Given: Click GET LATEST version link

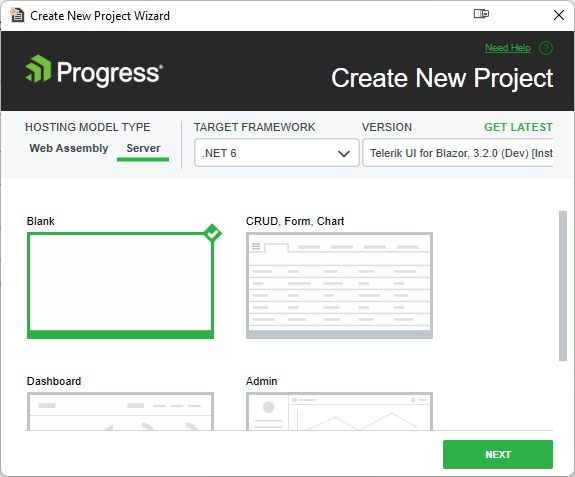Looking at the screenshot, I should pos(518,127).
